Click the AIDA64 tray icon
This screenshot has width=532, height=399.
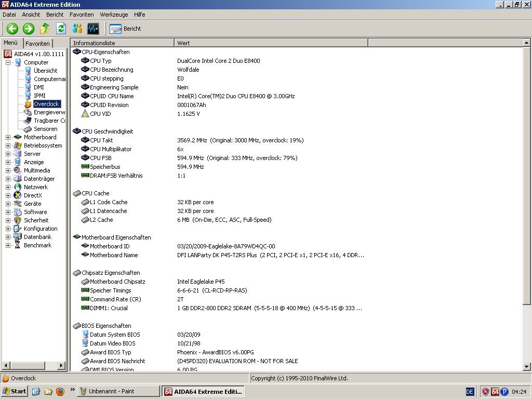495,392
